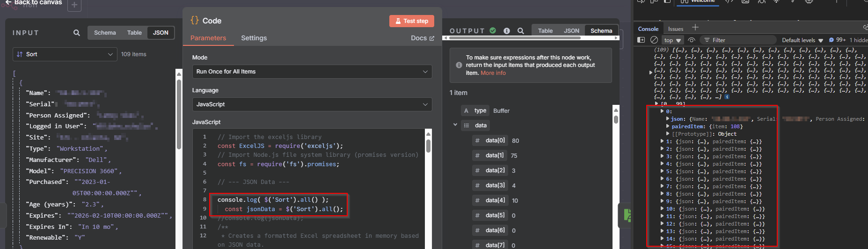Collapse the data schema group chevron

tap(455, 125)
